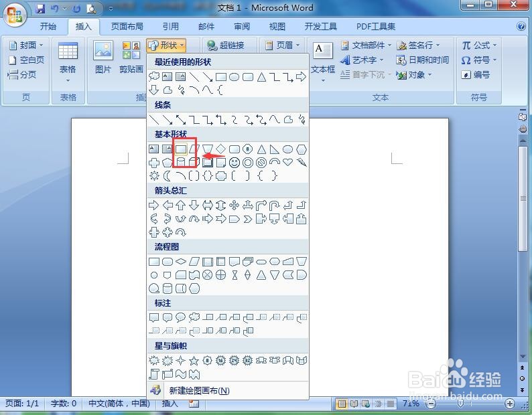The width and height of the screenshot is (532, 415).
Task: Open Customize Quick Access Toolbar arrow
Action: coord(111,9)
